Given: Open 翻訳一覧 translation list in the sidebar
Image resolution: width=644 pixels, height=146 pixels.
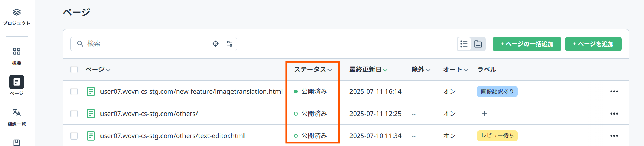Looking at the screenshot, I should point(16,117).
